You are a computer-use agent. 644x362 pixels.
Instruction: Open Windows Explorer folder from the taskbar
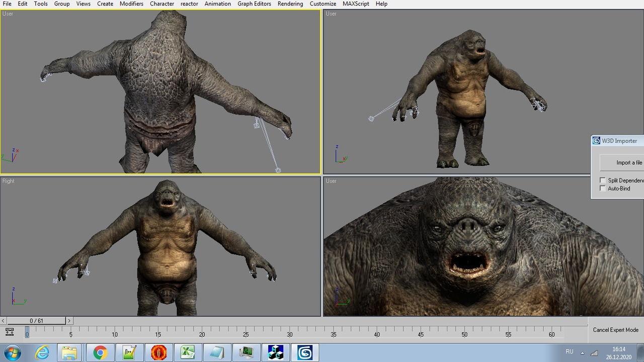(x=69, y=353)
